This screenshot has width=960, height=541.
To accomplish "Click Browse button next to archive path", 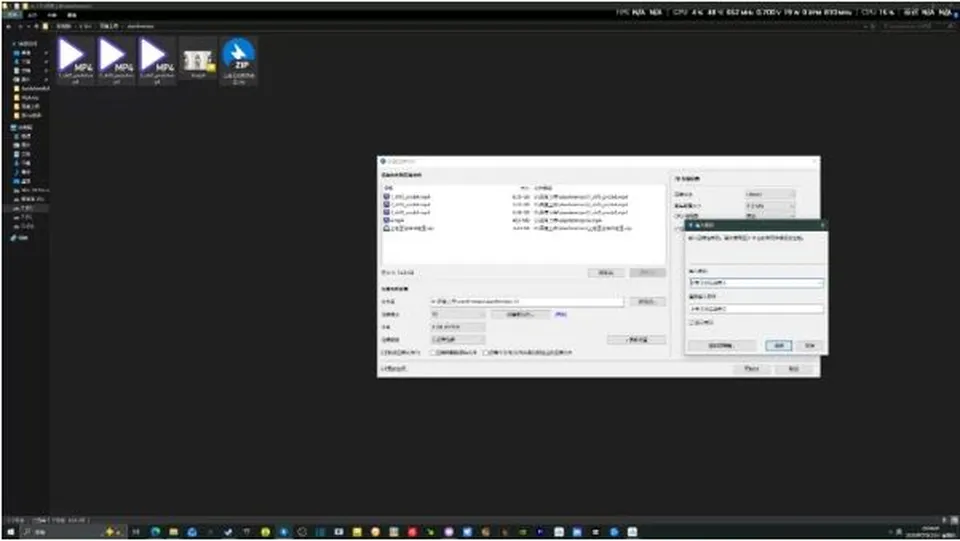I will (647, 302).
